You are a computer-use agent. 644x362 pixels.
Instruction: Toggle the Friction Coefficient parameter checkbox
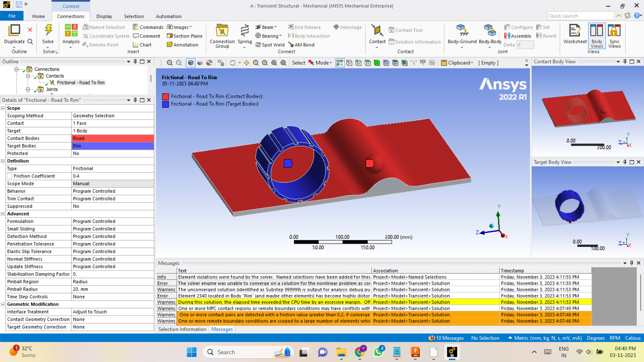coord(10,176)
